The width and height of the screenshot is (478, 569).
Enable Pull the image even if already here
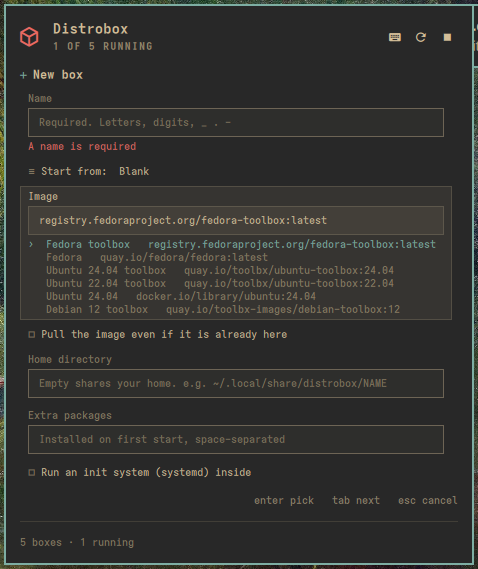click(32, 334)
